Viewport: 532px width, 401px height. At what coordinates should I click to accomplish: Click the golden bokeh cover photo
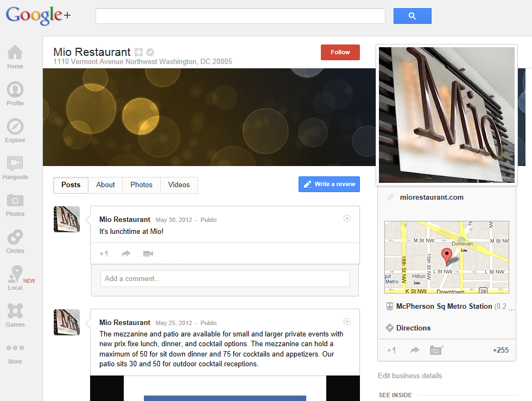209,117
